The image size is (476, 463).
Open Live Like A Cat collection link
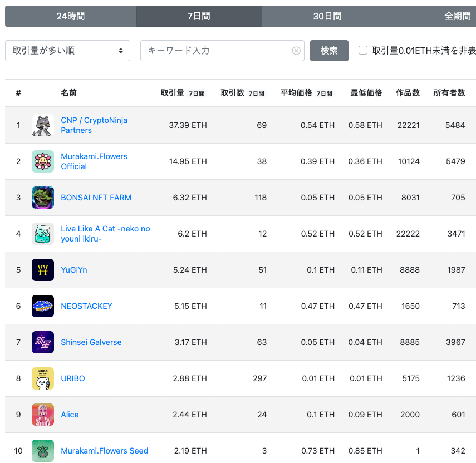coord(105,234)
